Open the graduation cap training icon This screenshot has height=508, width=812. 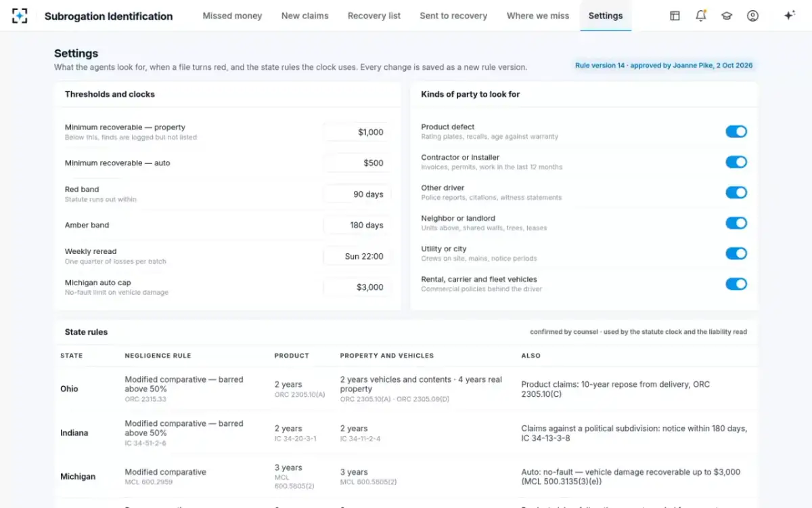click(727, 16)
